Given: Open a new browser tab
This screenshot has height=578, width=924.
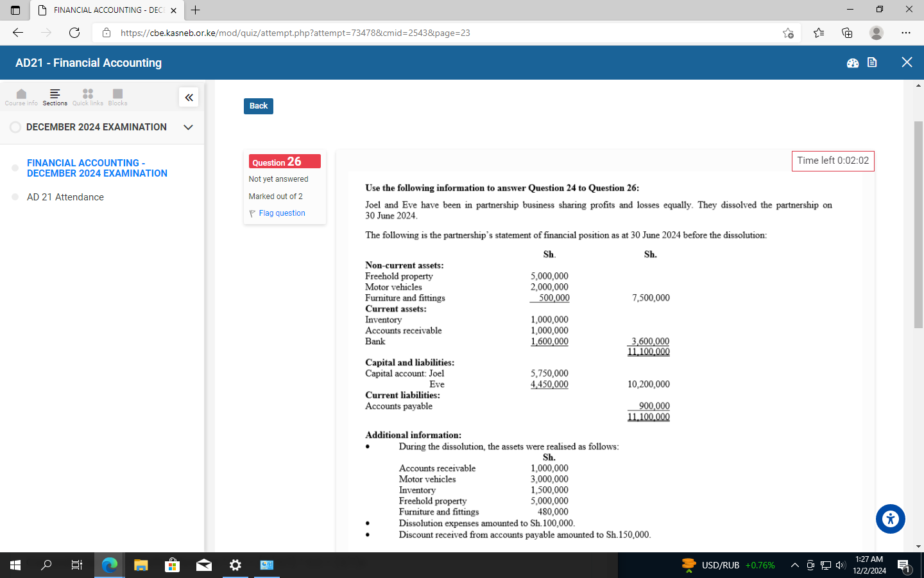Looking at the screenshot, I should tap(196, 10).
